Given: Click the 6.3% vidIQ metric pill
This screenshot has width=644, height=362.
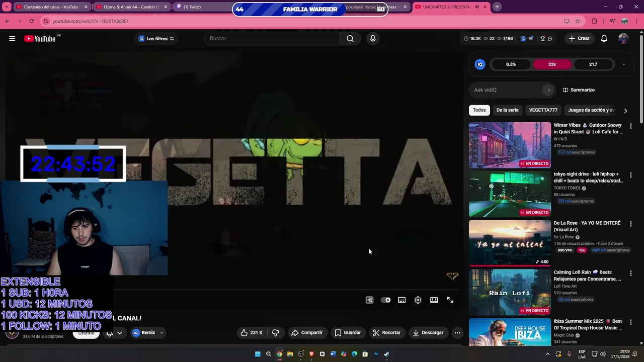Looking at the screenshot, I should (511, 64).
